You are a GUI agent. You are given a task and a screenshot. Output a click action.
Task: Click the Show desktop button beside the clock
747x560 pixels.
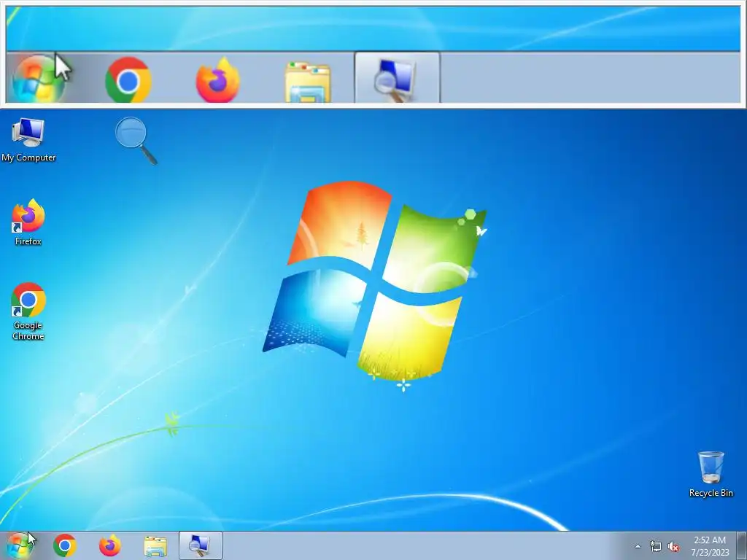741,545
